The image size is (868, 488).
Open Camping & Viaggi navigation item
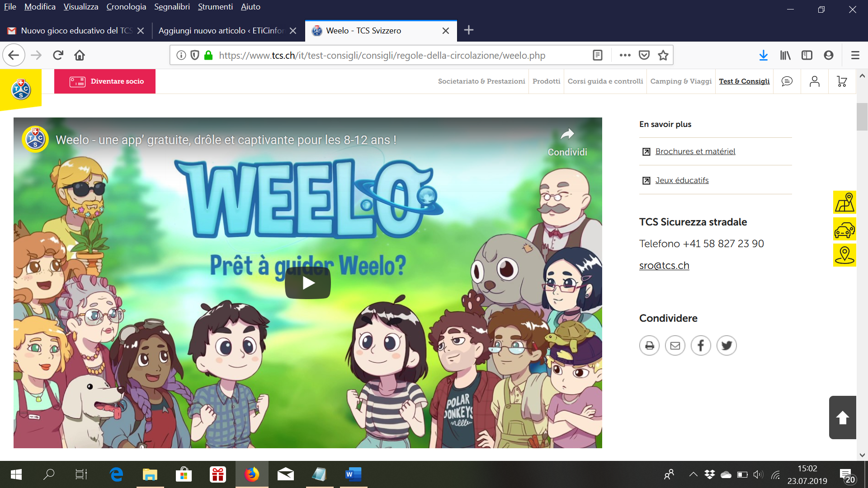681,81
